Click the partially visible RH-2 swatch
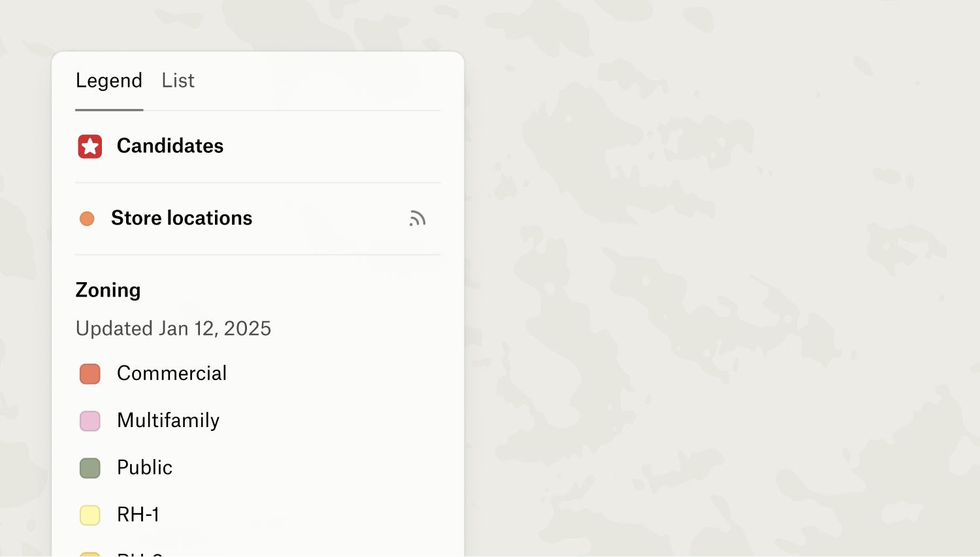The height and width of the screenshot is (557, 980). point(90,554)
